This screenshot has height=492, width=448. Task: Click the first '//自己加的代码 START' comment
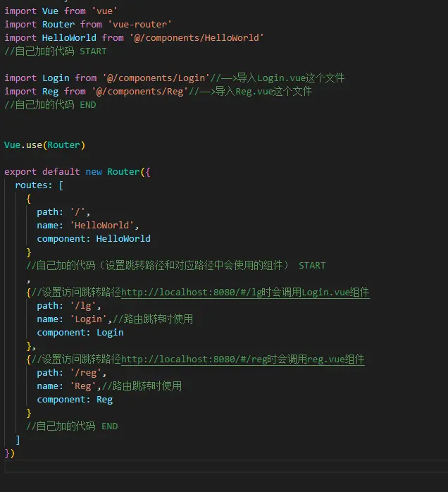tap(56, 51)
